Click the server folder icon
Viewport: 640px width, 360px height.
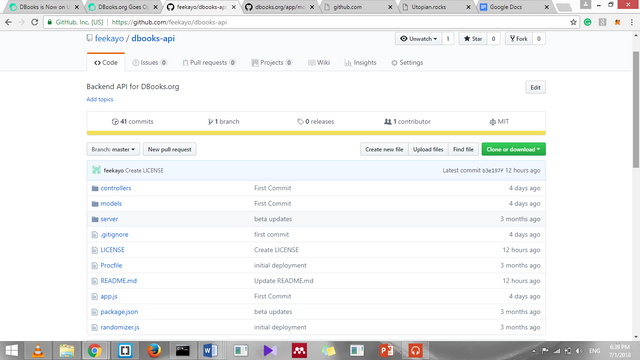coord(95,219)
